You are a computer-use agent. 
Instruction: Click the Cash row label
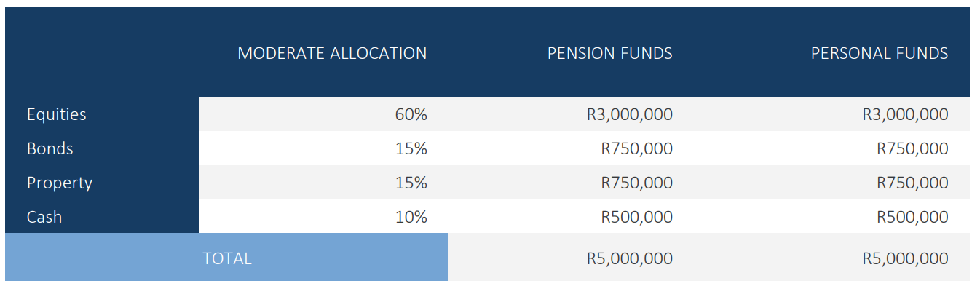pyautogui.click(x=44, y=217)
